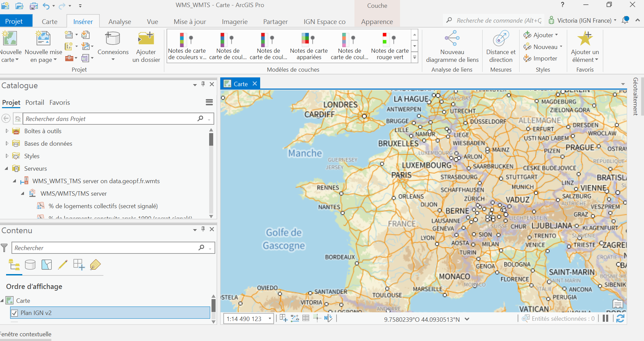Select List by Data Source cylinder icon
The image size is (644, 341).
(30, 265)
